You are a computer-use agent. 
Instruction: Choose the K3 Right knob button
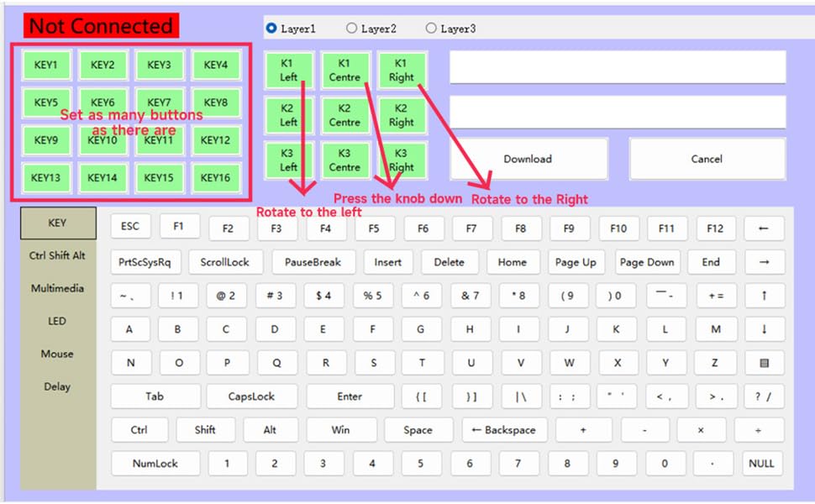(x=402, y=160)
